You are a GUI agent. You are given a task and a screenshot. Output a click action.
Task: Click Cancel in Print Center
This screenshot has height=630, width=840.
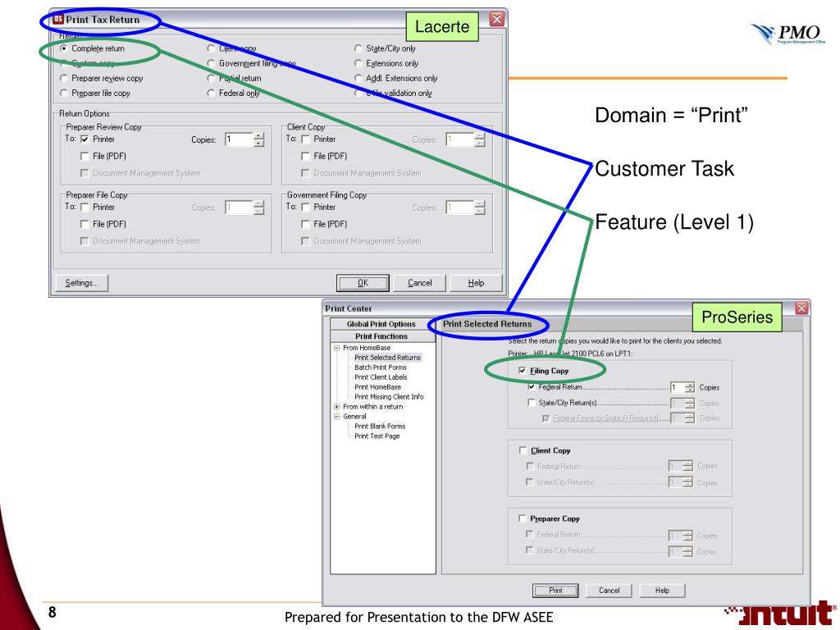click(609, 591)
